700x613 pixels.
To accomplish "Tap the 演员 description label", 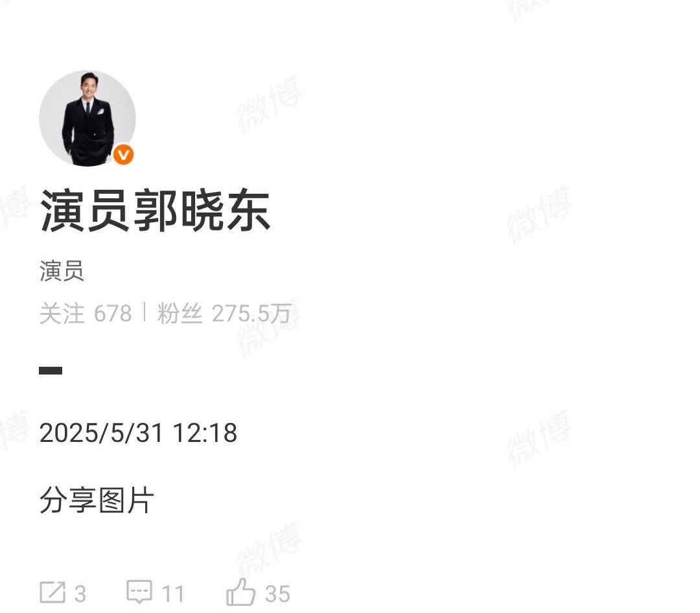I will tap(62, 271).
